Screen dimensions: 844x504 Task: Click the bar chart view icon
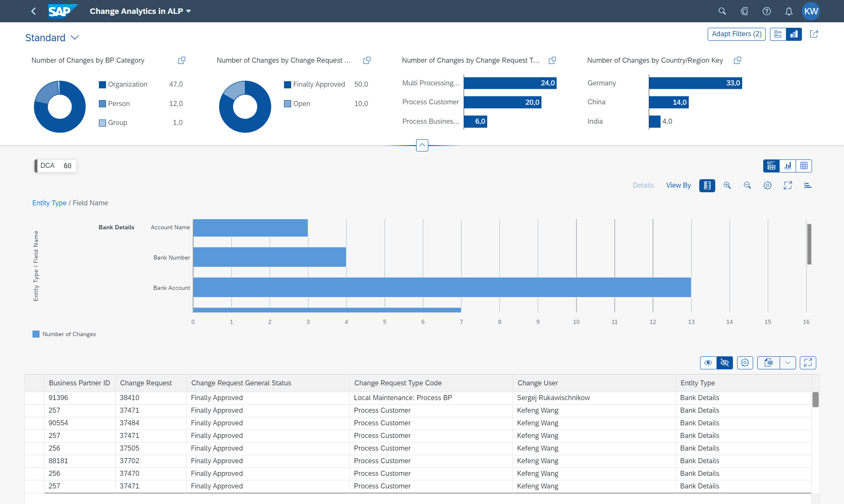(788, 166)
